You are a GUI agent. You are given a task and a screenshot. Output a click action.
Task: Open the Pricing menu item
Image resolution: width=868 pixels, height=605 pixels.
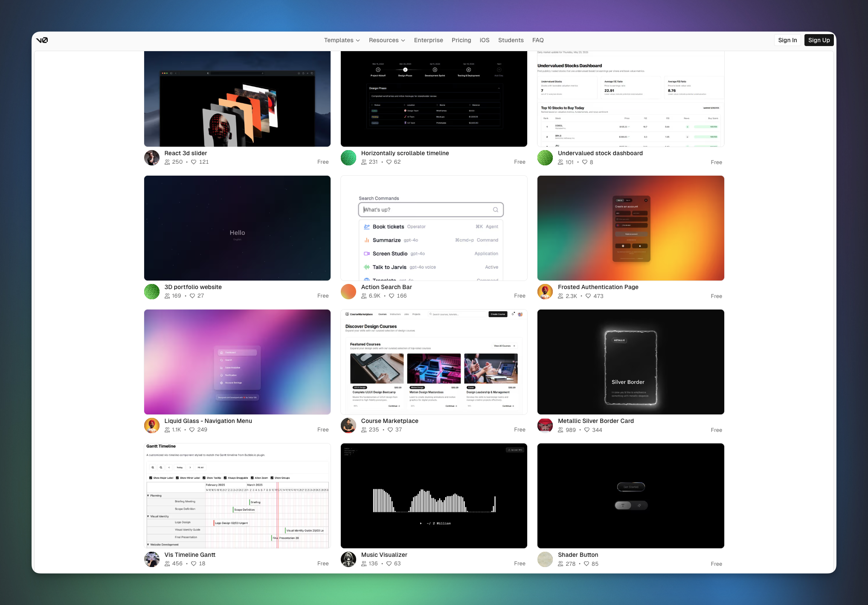coord(461,40)
